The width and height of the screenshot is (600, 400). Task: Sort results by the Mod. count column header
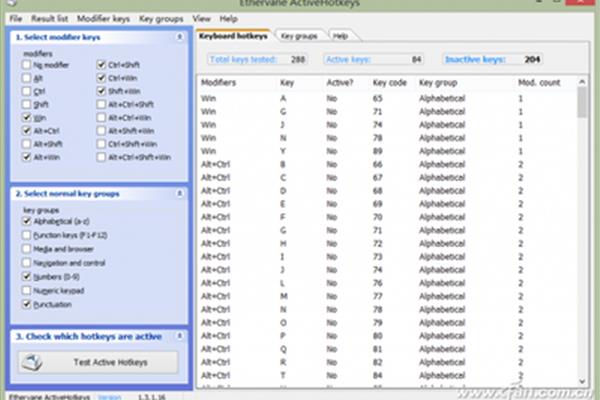pyautogui.click(x=546, y=83)
